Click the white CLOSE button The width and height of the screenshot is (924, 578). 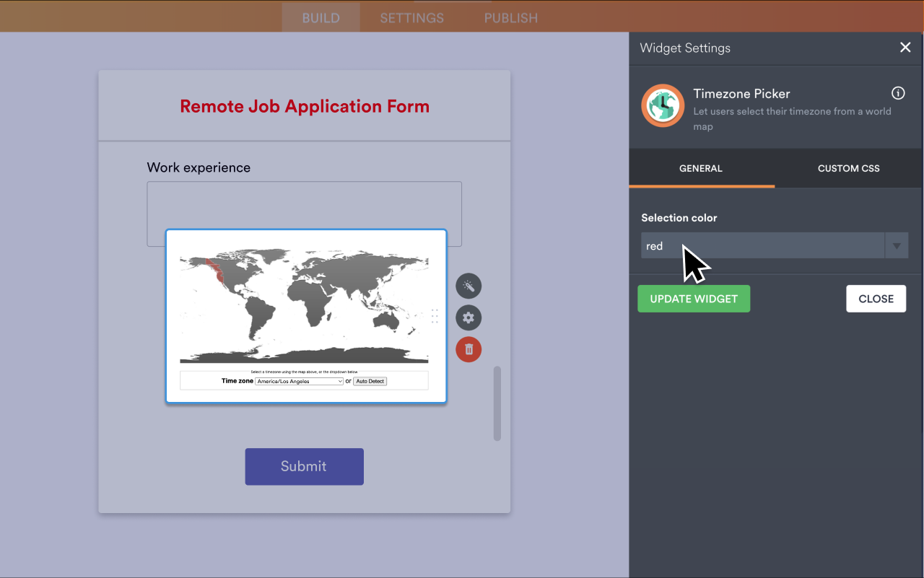(876, 299)
